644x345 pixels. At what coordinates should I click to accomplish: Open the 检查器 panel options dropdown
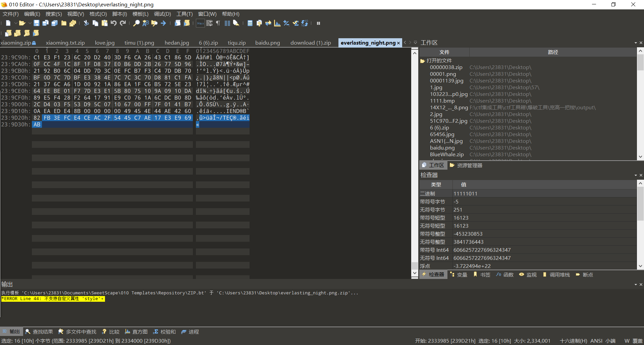(636, 175)
